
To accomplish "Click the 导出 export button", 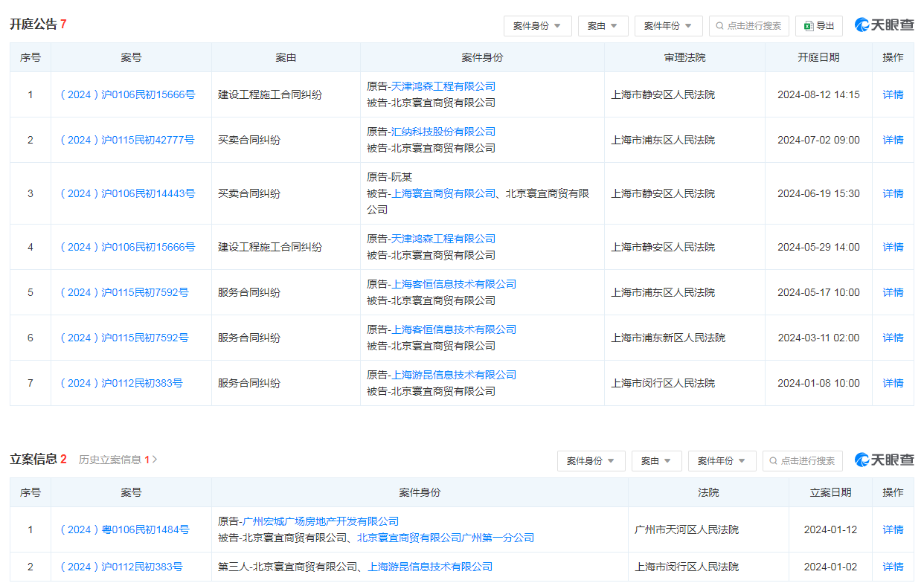I will coord(818,26).
